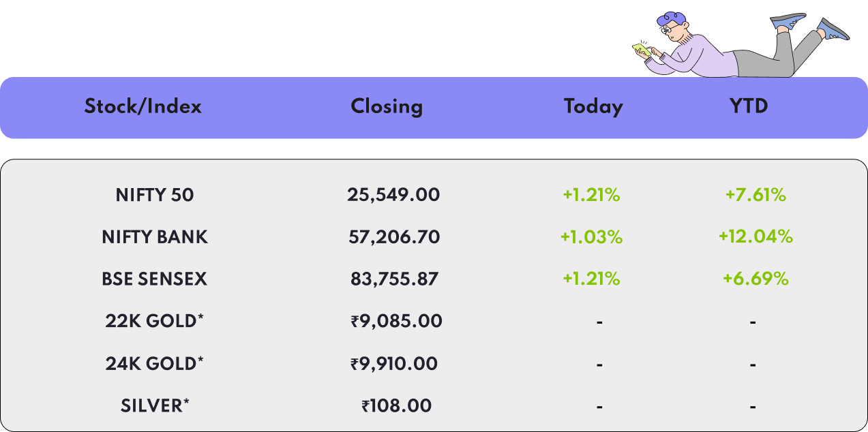Click the SILVER* label
Viewport: 868px width, 432px height.
(x=155, y=405)
